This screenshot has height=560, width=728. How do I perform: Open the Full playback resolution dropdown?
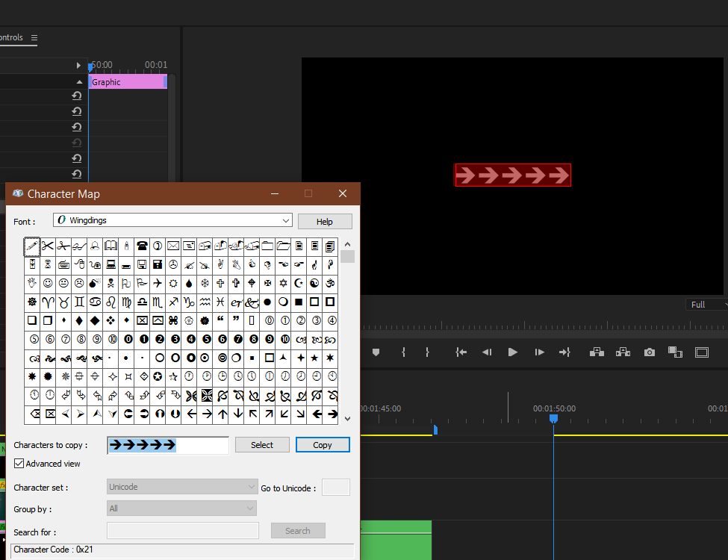(706, 305)
